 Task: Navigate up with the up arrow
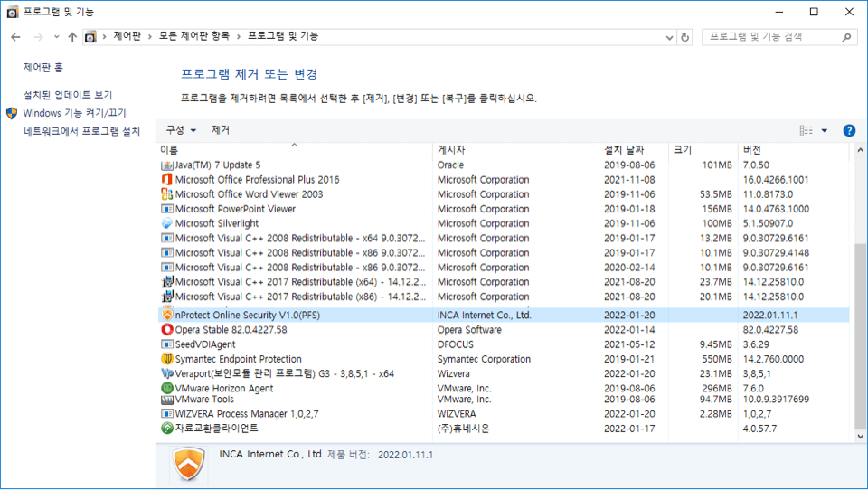(72, 37)
